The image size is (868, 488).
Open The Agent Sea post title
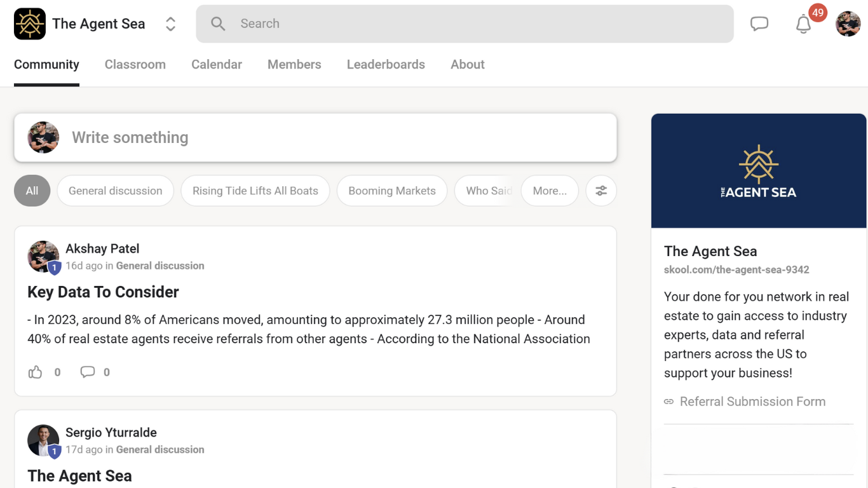(x=79, y=476)
